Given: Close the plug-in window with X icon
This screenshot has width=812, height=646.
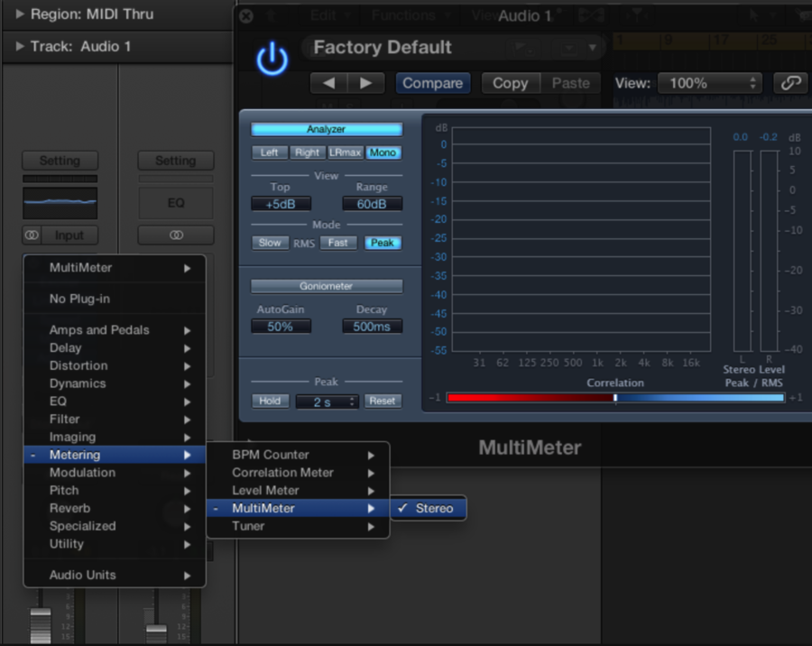Looking at the screenshot, I should click(x=246, y=16).
